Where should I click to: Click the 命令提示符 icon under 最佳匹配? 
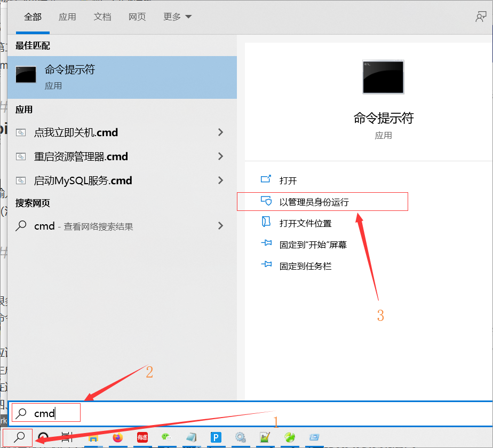25,74
